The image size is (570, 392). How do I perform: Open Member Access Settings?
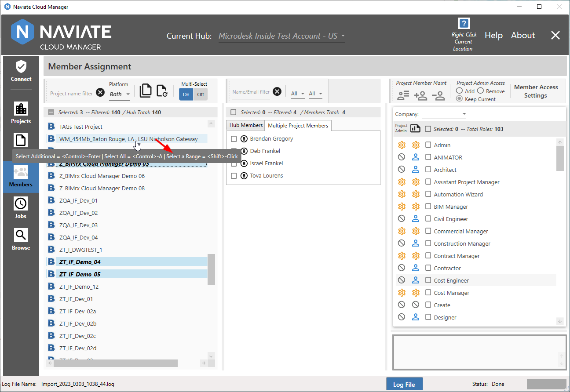point(536,91)
